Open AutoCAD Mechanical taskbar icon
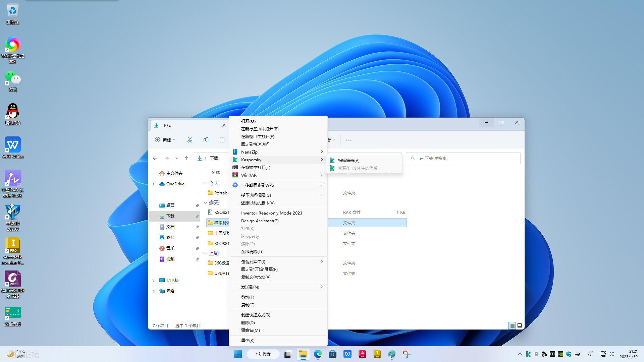This screenshot has width=644, height=362. click(362, 354)
